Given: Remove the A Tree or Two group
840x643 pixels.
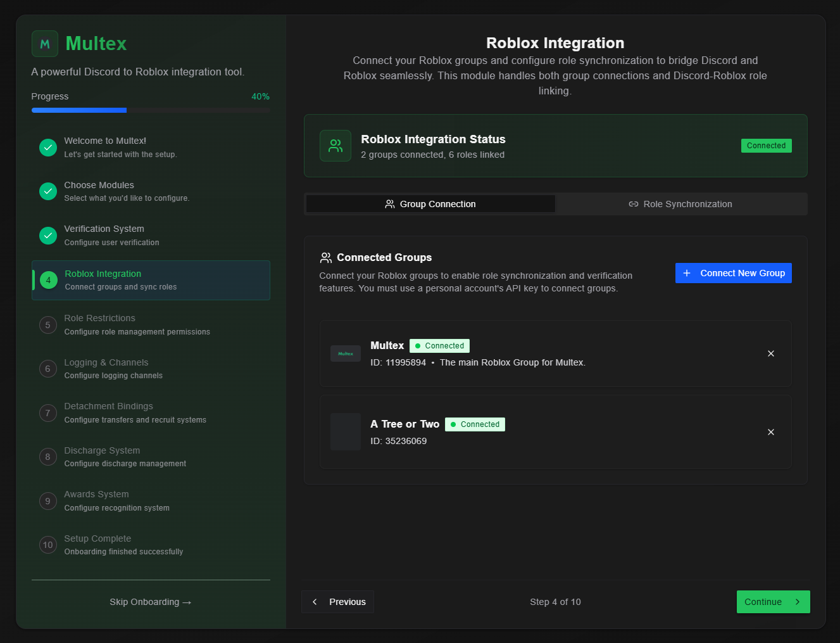Looking at the screenshot, I should [771, 432].
